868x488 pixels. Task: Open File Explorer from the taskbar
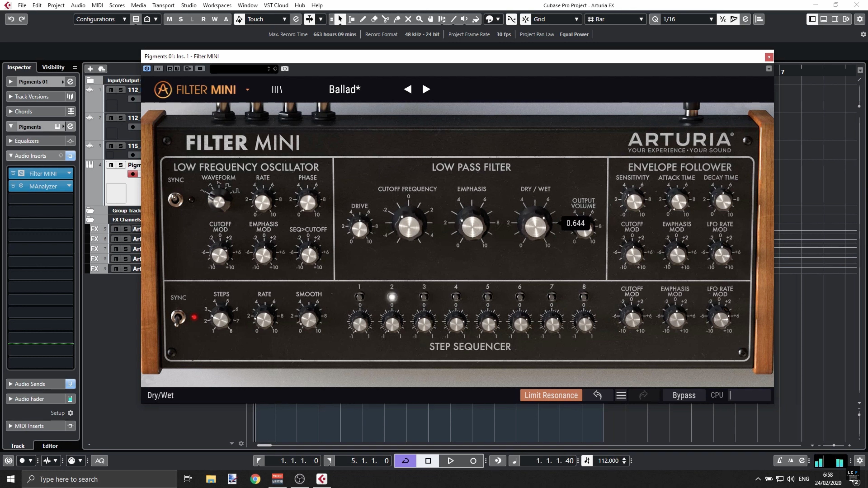pos(211,479)
